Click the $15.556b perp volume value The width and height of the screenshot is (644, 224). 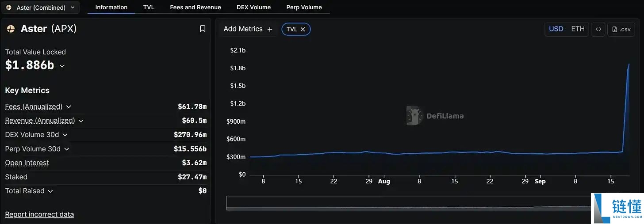(x=190, y=149)
